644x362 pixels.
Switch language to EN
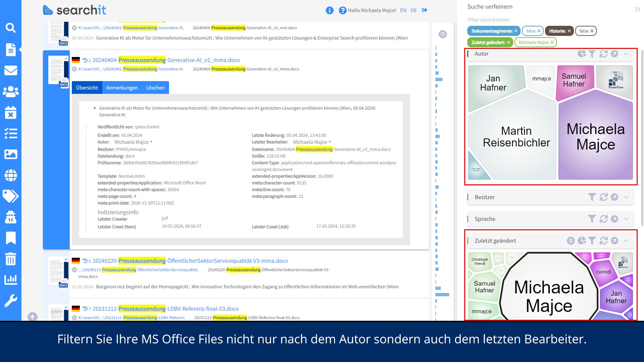pyautogui.click(x=403, y=10)
